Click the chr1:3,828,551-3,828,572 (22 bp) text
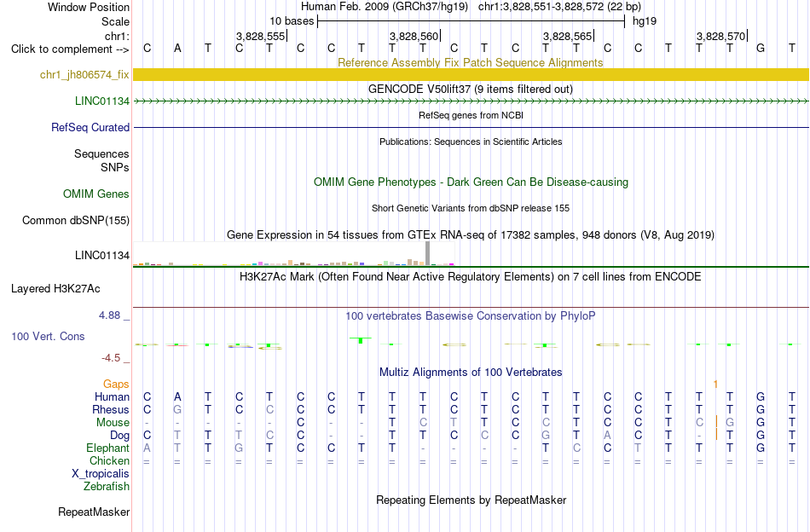The width and height of the screenshot is (810, 532). click(559, 7)
